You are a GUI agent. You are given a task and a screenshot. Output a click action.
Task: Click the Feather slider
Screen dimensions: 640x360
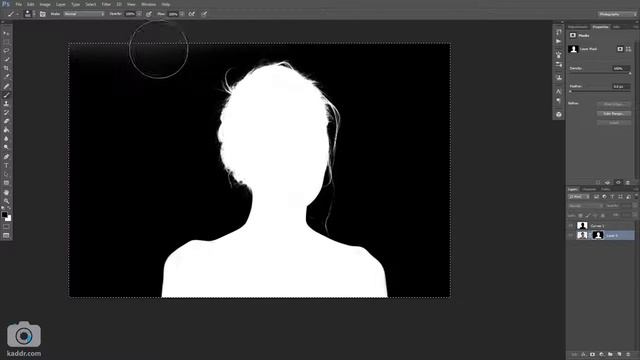pos(599,91)
